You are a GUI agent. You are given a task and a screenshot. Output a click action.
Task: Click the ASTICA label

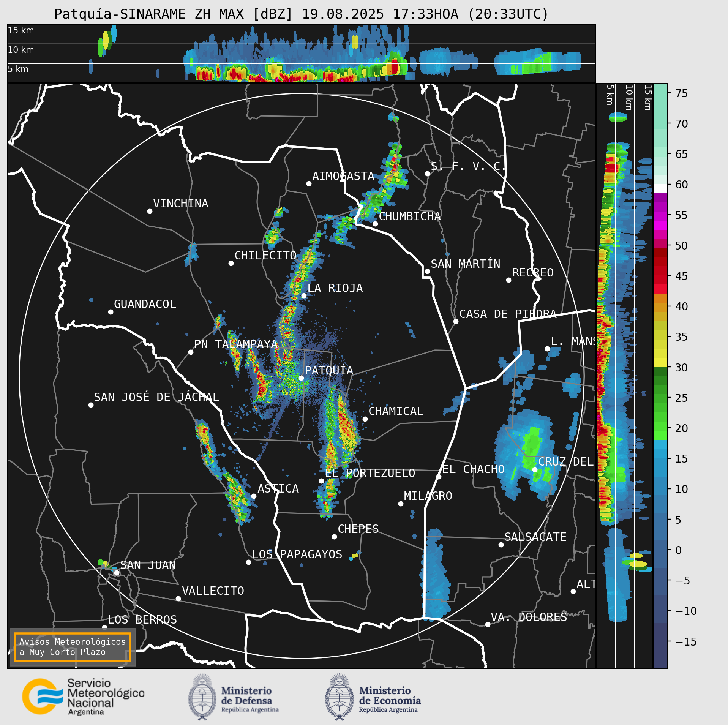click(278, 488)
